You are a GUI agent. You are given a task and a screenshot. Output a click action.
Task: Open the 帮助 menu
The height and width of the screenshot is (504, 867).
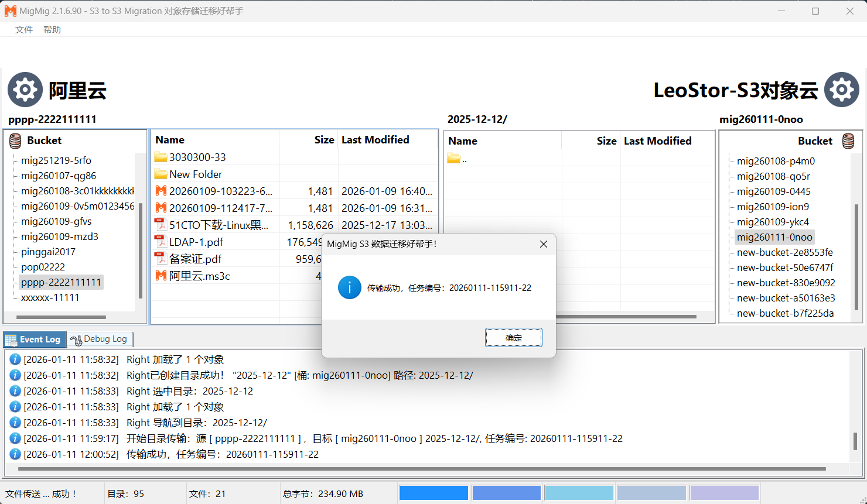pos(52,30)
